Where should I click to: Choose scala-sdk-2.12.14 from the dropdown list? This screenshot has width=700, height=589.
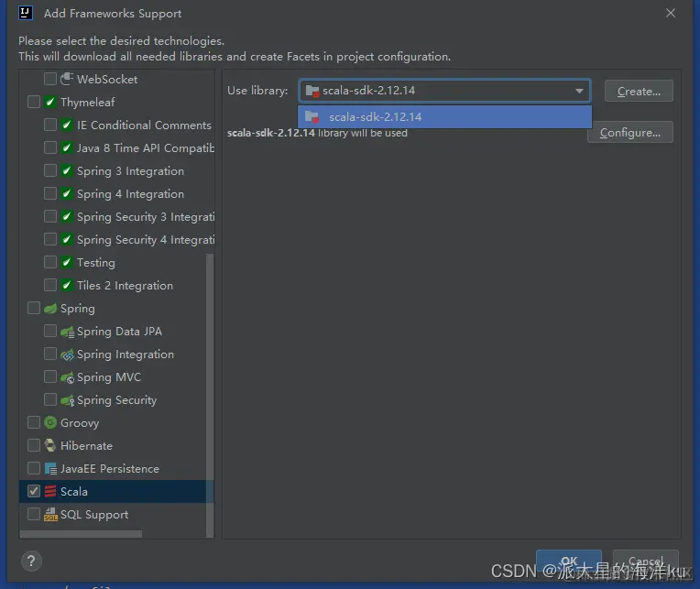444,117
